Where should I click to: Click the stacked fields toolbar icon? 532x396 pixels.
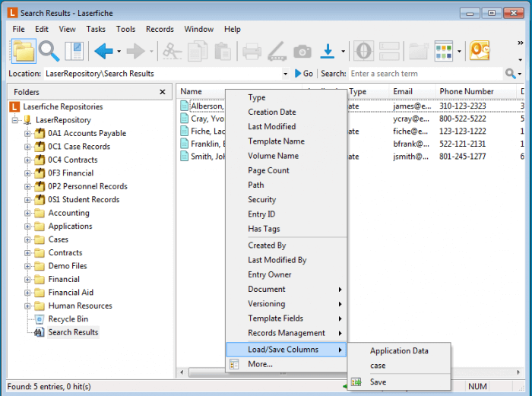click(389, 51)
